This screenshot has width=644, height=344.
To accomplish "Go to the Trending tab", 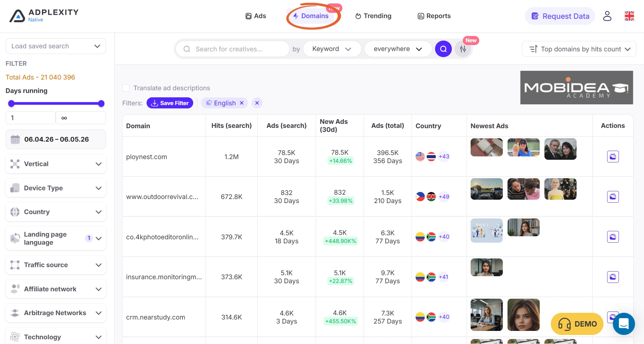I will point(373,16).
